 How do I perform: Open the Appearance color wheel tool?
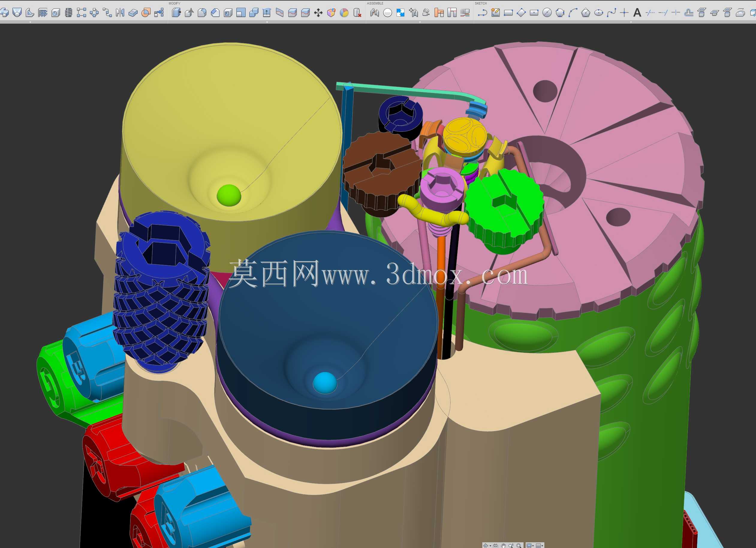344,13
